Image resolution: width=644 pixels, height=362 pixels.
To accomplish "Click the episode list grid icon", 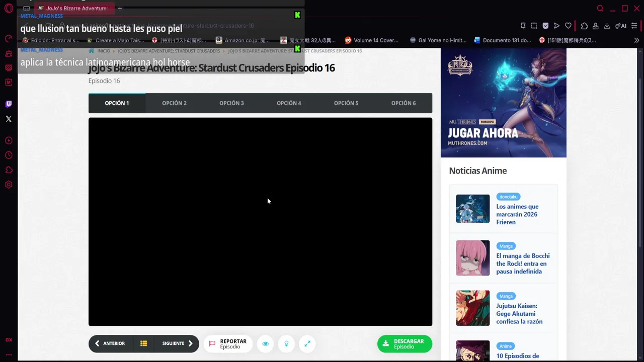I will 143,343.
